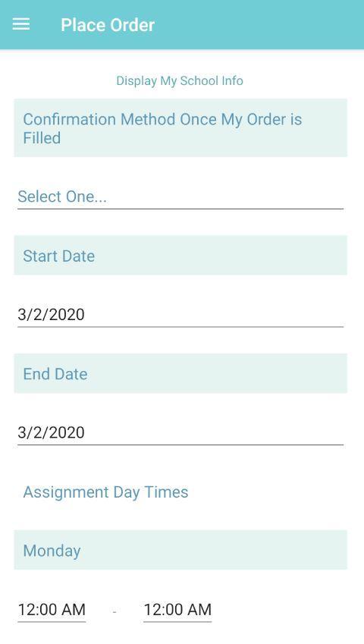Expand the Select One... confirmation dropdown
The height and width of the screenshot is (644, 364).
click(x=180, y=196)
